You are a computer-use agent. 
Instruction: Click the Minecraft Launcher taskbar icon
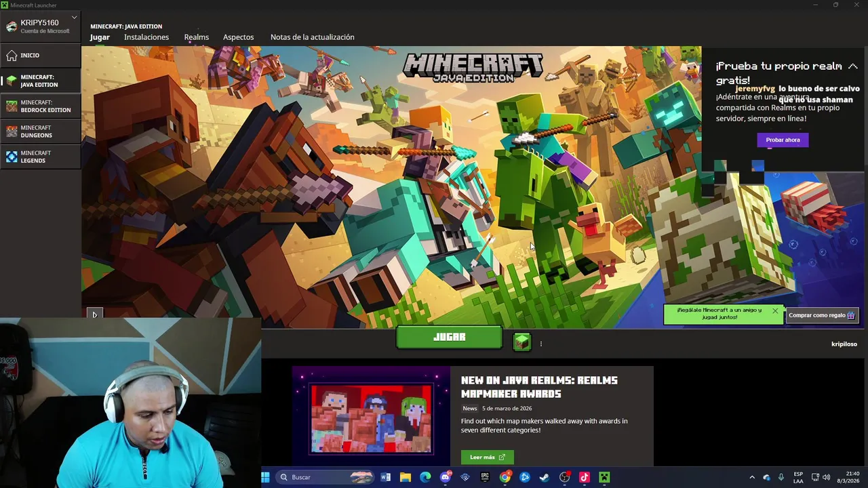(x=604, y=477)
